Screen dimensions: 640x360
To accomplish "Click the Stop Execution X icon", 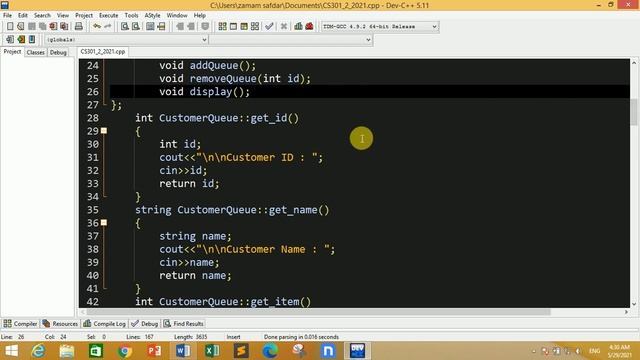I will [284, 27].
